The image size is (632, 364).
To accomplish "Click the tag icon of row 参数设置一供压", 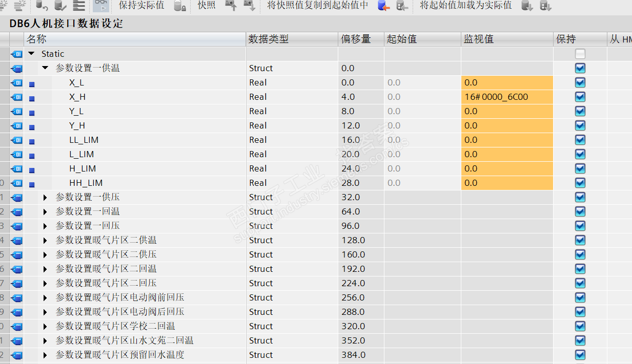I will 16,197.
